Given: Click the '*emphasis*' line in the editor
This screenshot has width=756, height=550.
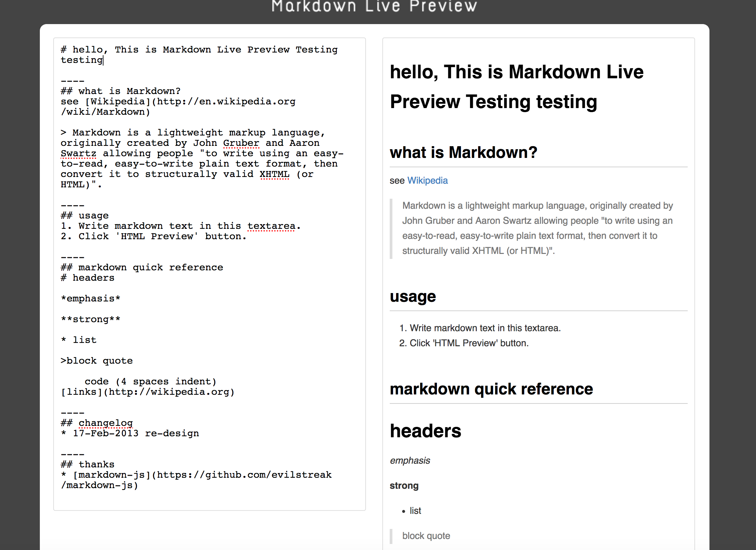Looking at the screenshot, I should [x=90, y=298].
